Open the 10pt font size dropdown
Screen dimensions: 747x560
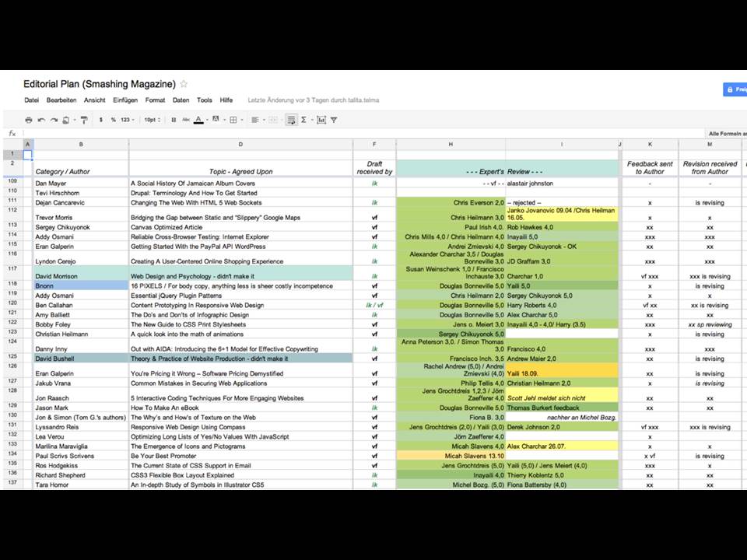[x=152, y=120]
